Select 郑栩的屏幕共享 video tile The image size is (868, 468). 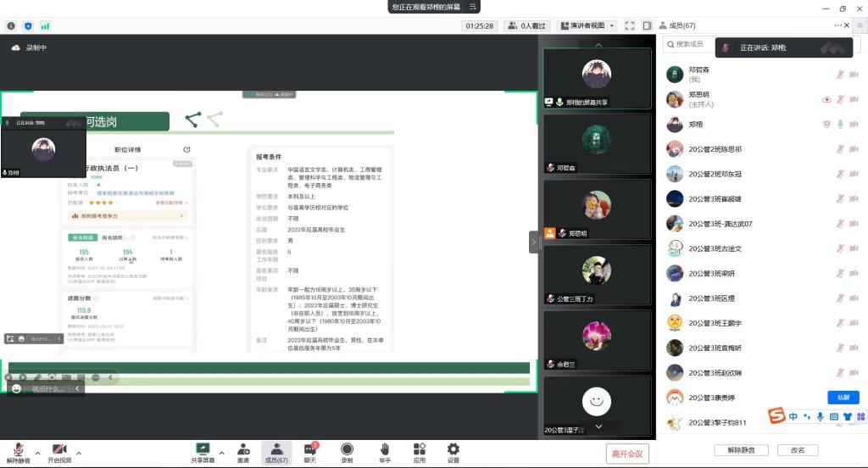click(x=597, y=79)
